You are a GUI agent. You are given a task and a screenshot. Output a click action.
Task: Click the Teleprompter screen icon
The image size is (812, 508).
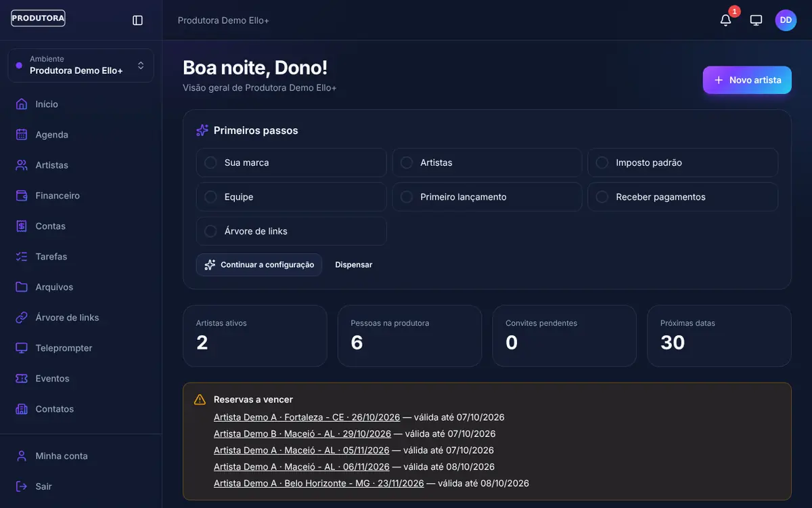22,348
